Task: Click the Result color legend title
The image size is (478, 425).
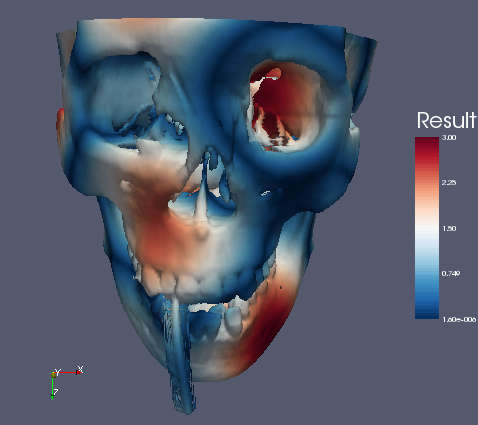Action: [446, 120]
